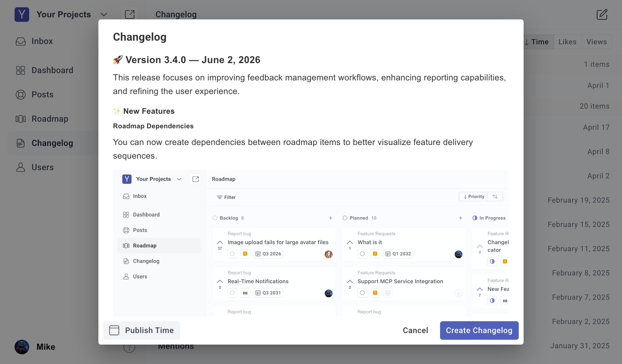Click the Q3 2031 date chip
This screenshot has width=622, height=364.
(268, 293)
